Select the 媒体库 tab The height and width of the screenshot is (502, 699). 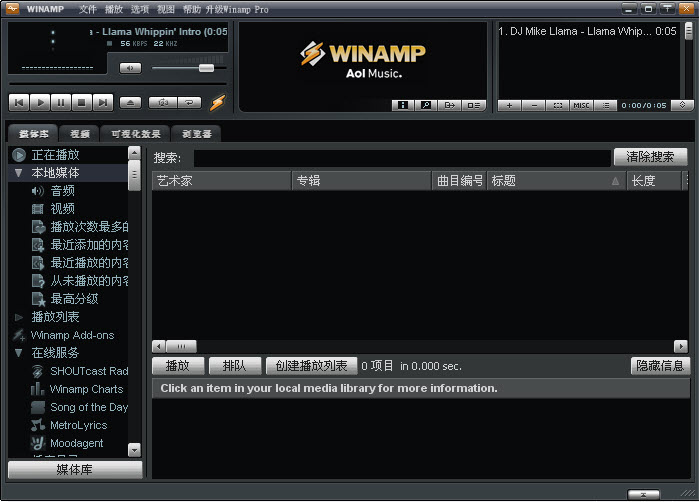point(33,134)
